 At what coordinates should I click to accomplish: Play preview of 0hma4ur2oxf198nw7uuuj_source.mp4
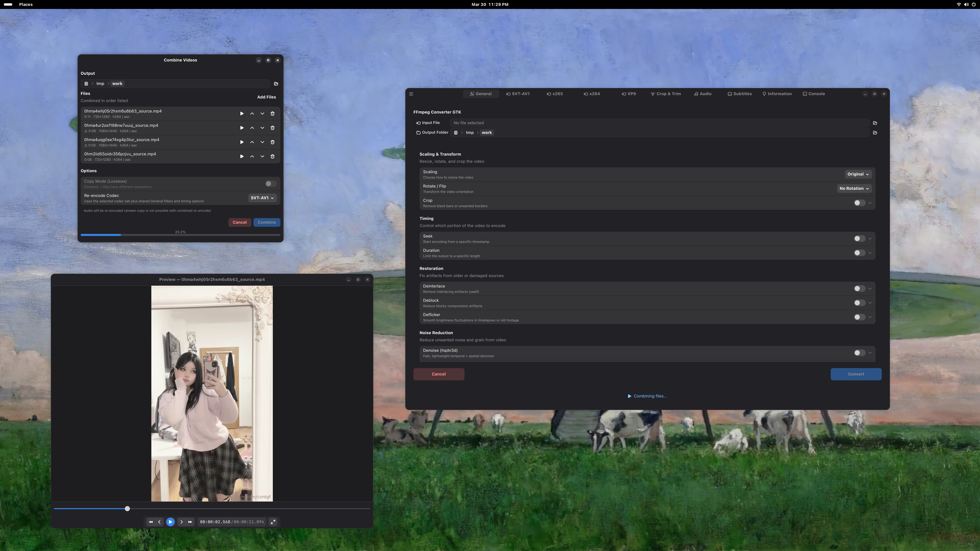[x=242, y=128]
